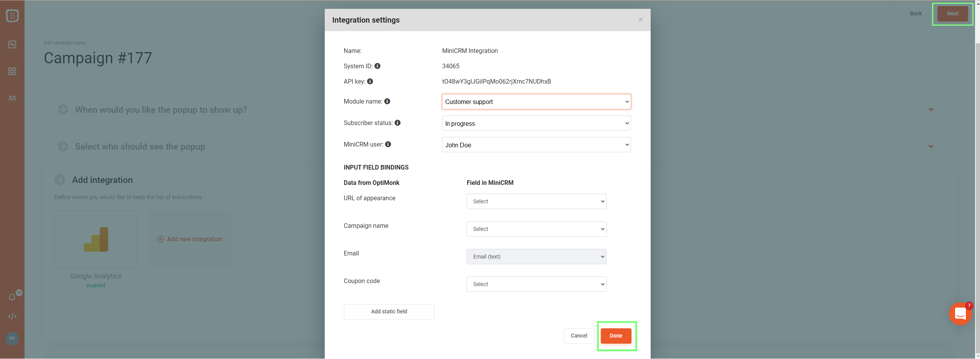This screenshot has height=359, width=980.
Task: Open the Campaign name field dropdown
Action: pos(536,229)
